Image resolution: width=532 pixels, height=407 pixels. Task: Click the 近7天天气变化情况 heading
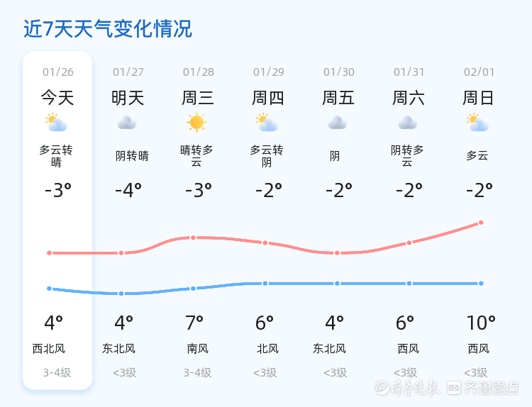pos(108,29)
